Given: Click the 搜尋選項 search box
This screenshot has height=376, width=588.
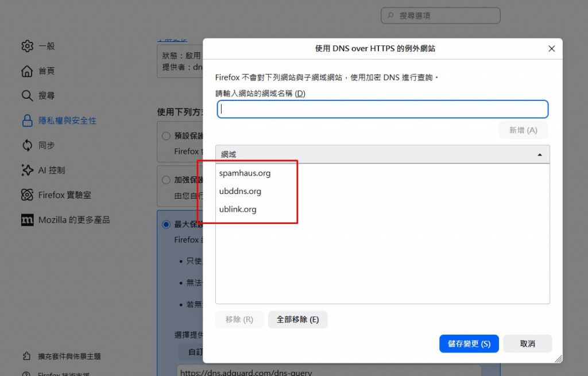Looking at the screenshot, I should [440, 15].
